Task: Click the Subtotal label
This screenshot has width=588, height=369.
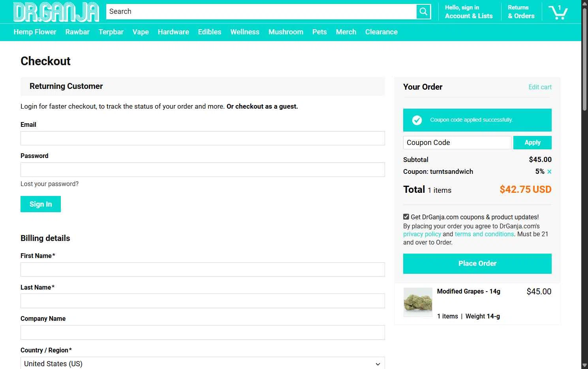Action: [415, 160]
